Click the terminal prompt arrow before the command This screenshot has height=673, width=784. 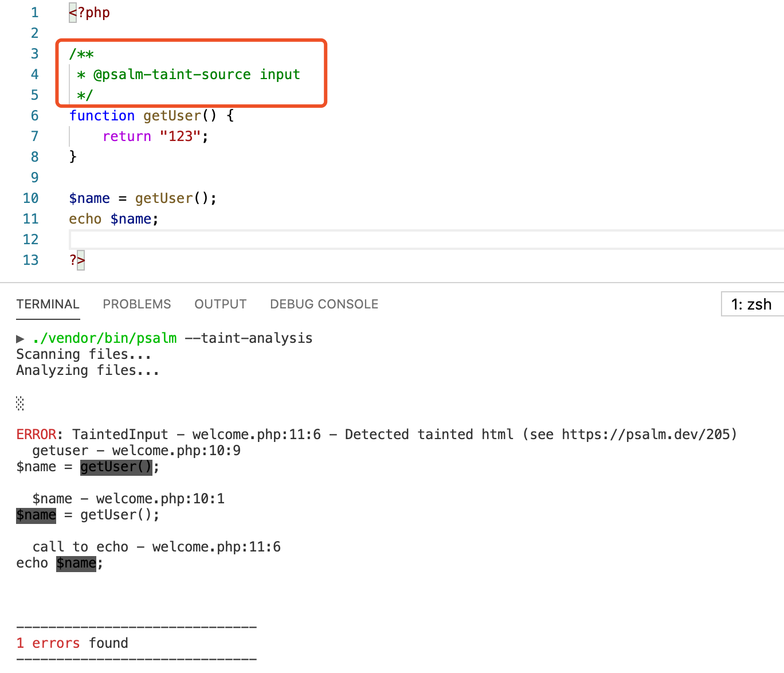20,338
